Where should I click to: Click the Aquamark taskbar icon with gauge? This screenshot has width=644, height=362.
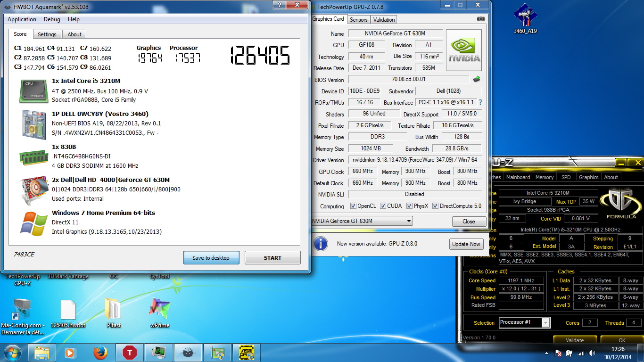click(x=188, y=353)
